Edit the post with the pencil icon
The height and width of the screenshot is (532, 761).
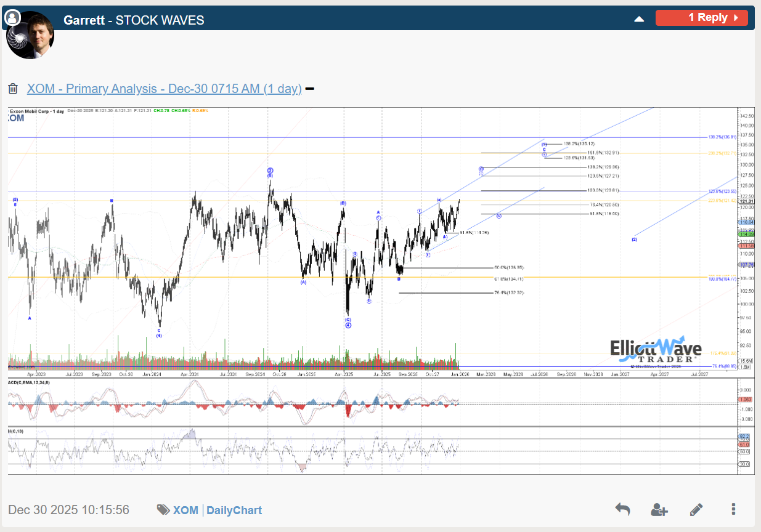point(696,509)
